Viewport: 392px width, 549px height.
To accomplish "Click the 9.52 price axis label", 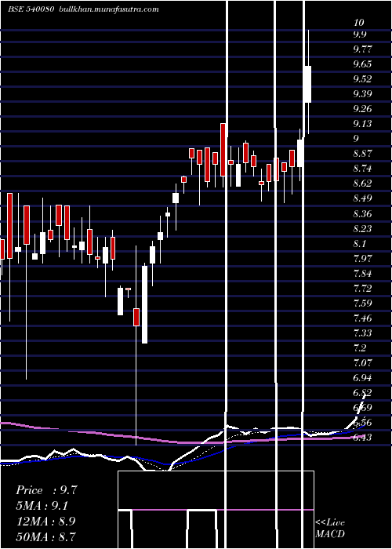I will [362, 79].
